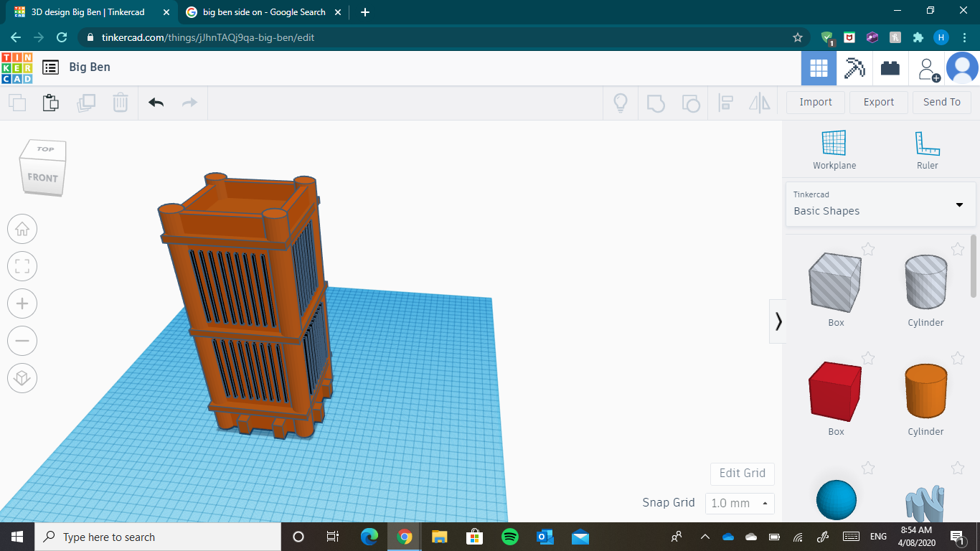Redo the last action
Image resolution: width=980 pixels, height=551 pixels.
point(189,103)
